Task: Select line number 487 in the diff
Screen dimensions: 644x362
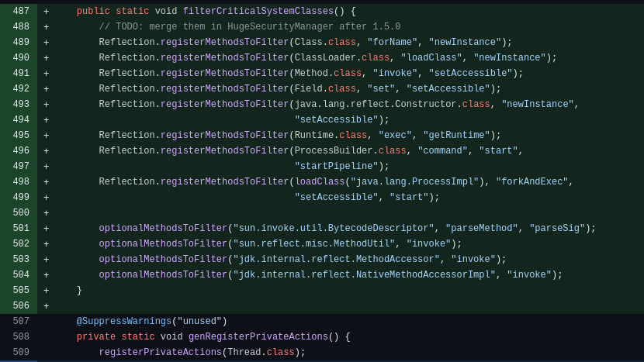Action: 21,11
